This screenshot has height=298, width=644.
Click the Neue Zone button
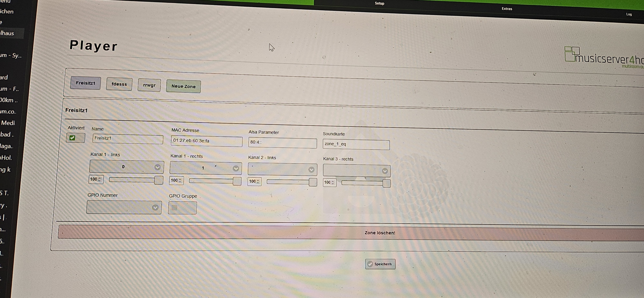183,86
